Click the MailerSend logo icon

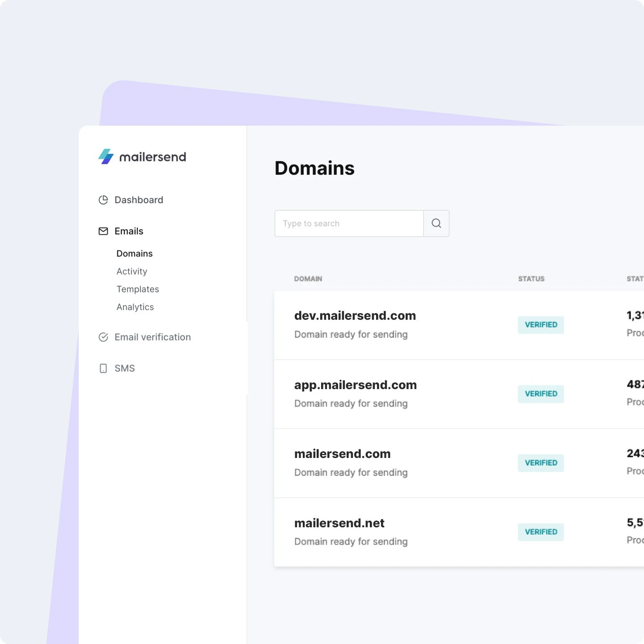pos(106,157)
